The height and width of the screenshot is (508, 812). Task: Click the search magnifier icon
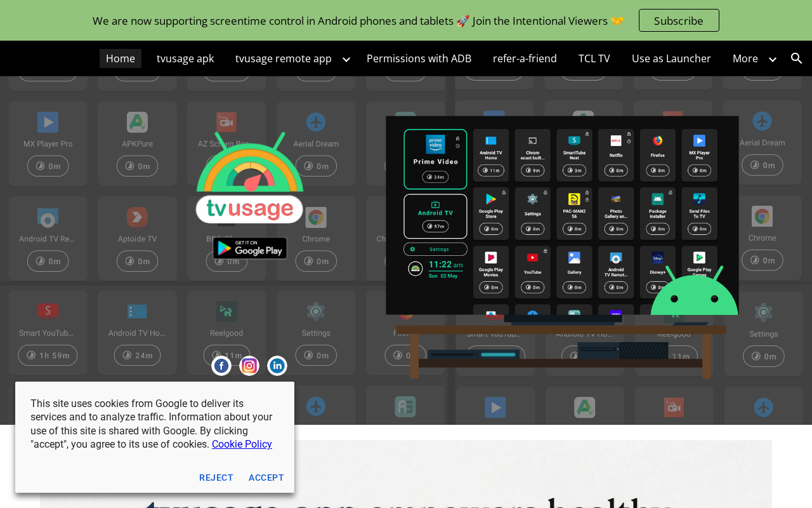tap(797, 58)
